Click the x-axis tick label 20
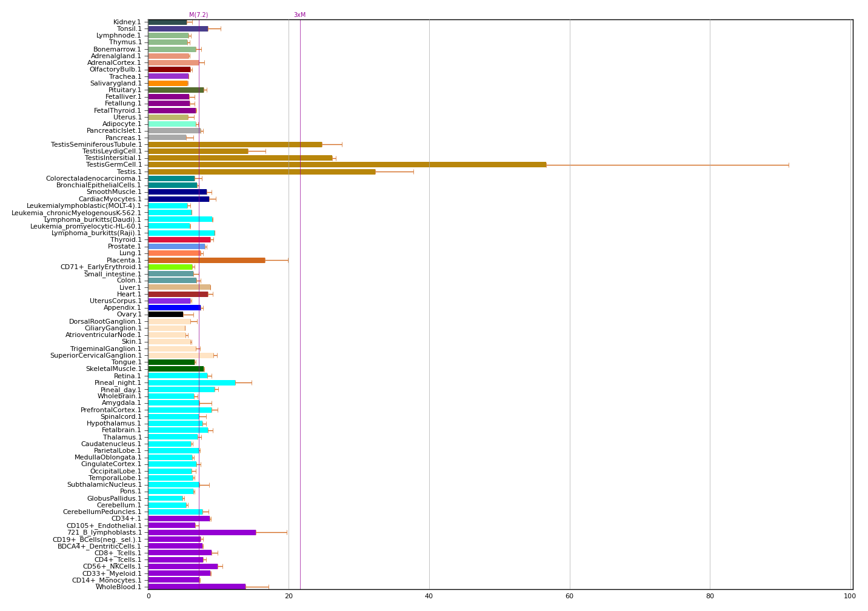 coord(289,596)
